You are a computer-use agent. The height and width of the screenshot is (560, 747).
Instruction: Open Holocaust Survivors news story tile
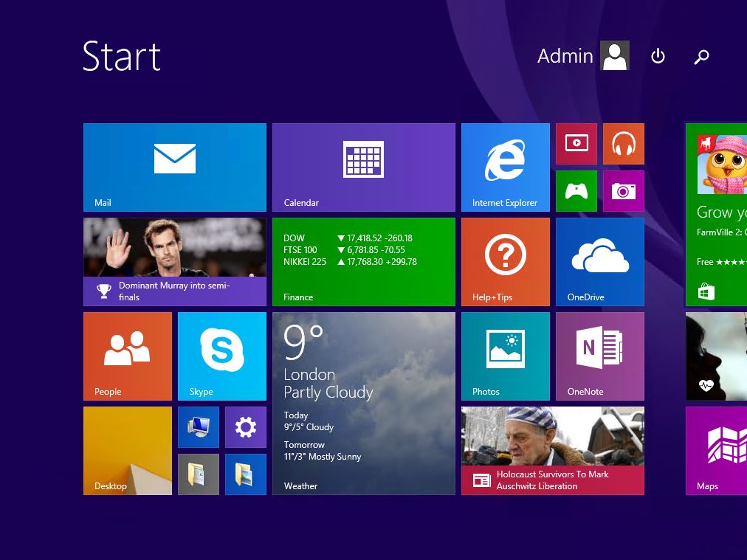coord(552,450)
